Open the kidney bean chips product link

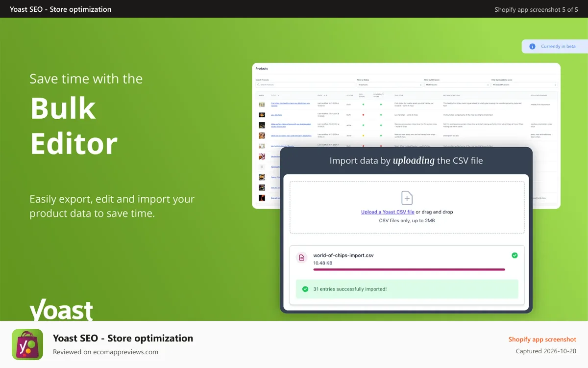coord(292,135)
